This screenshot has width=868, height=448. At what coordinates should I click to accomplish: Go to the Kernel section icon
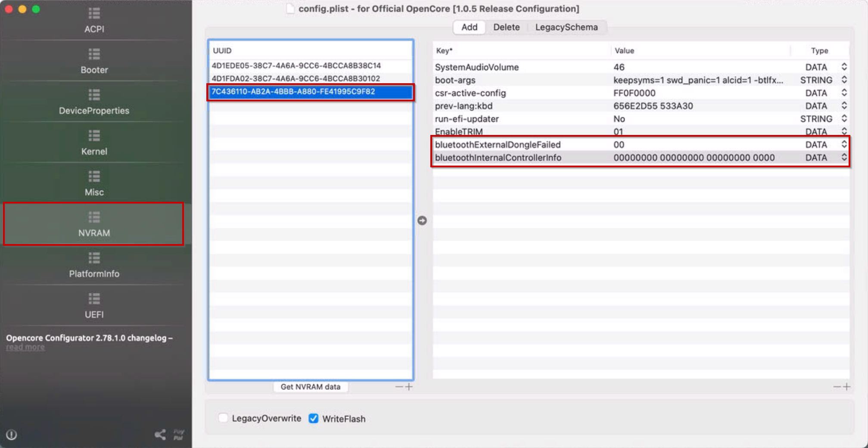[x=94, y=136]
